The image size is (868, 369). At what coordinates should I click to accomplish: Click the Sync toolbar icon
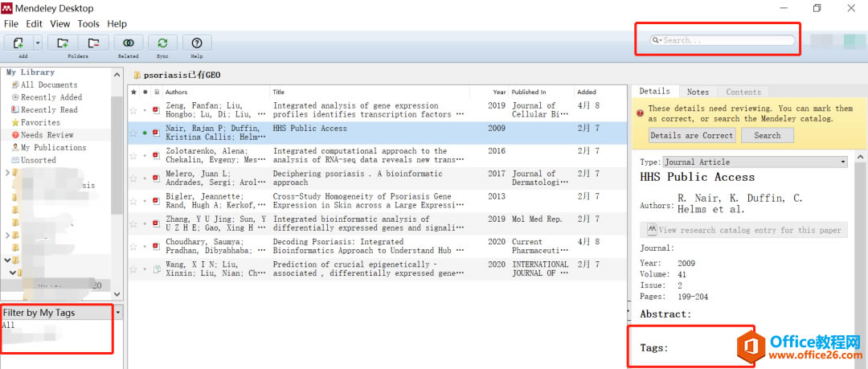162,43
